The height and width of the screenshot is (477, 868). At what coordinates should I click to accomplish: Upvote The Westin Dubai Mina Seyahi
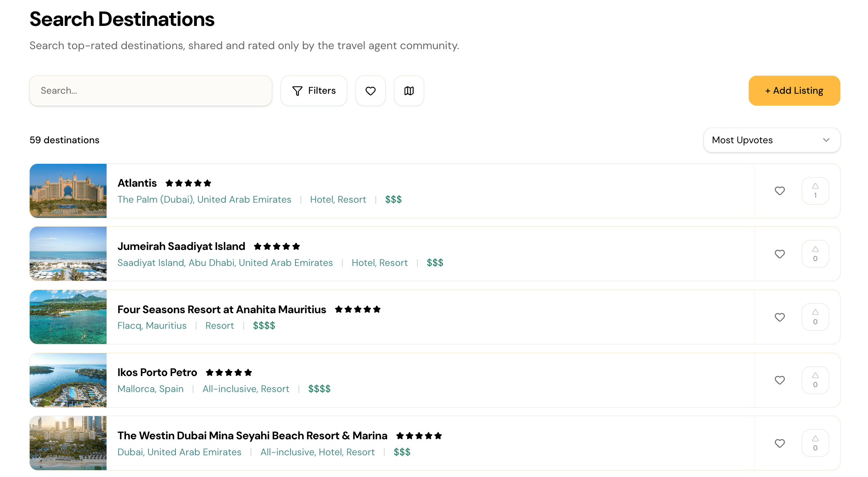[815, 443]
